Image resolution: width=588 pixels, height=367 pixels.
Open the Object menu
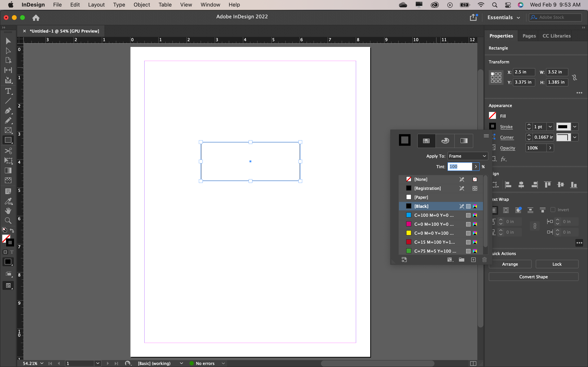pos(142,5)
